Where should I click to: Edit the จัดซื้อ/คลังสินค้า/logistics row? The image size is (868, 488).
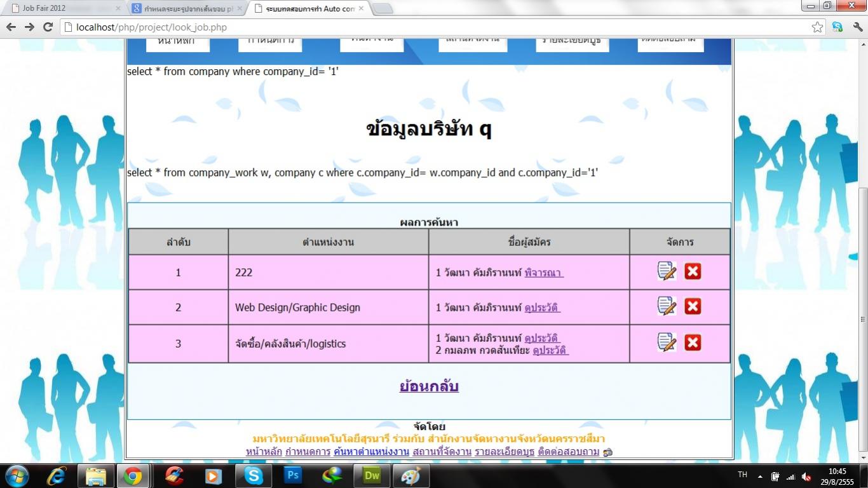[x=667, y=342]
